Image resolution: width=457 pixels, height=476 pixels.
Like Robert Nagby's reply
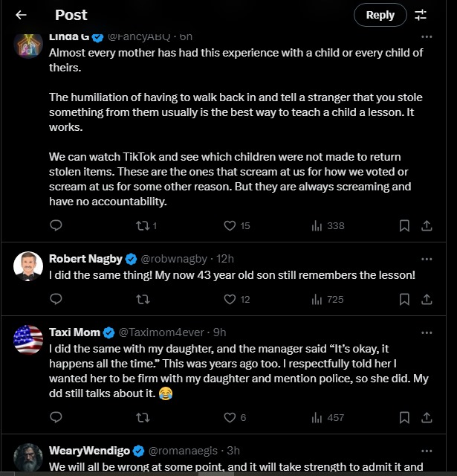230,299
